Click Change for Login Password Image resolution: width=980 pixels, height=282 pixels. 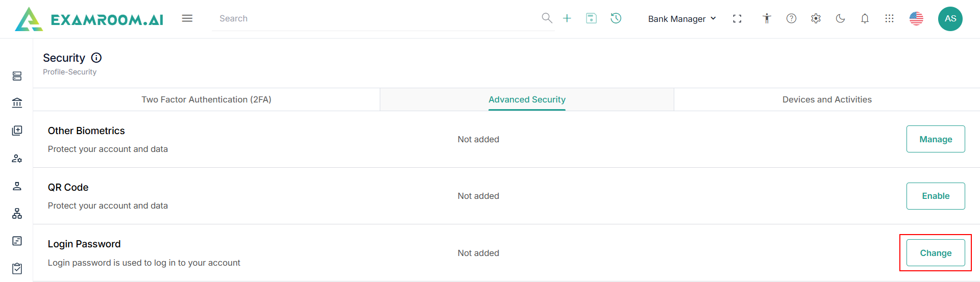pyautogui.click(x=936, y=253)
